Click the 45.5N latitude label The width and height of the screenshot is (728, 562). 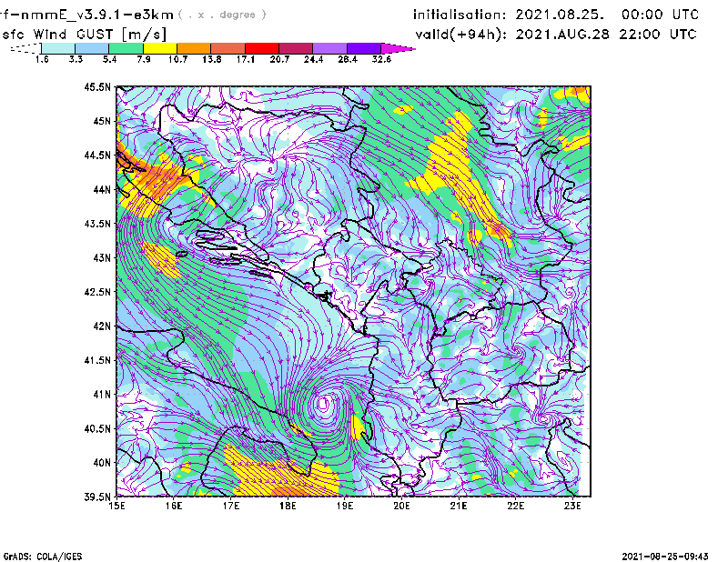(97, 86)
